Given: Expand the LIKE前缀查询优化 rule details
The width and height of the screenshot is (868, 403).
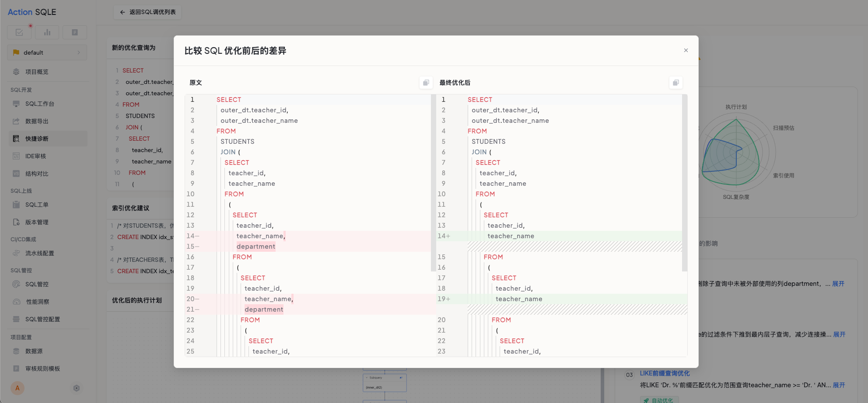Looking at the screenshot, I should point(839,385).
